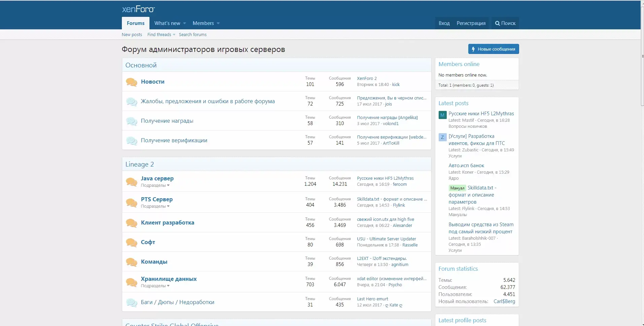Open the What's new tab
Viewport: 644px width, 326px height.
(167, 23)
